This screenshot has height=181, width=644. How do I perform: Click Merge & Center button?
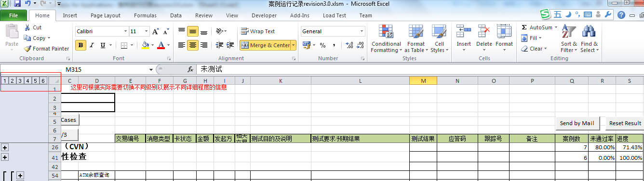coord(265,45)
